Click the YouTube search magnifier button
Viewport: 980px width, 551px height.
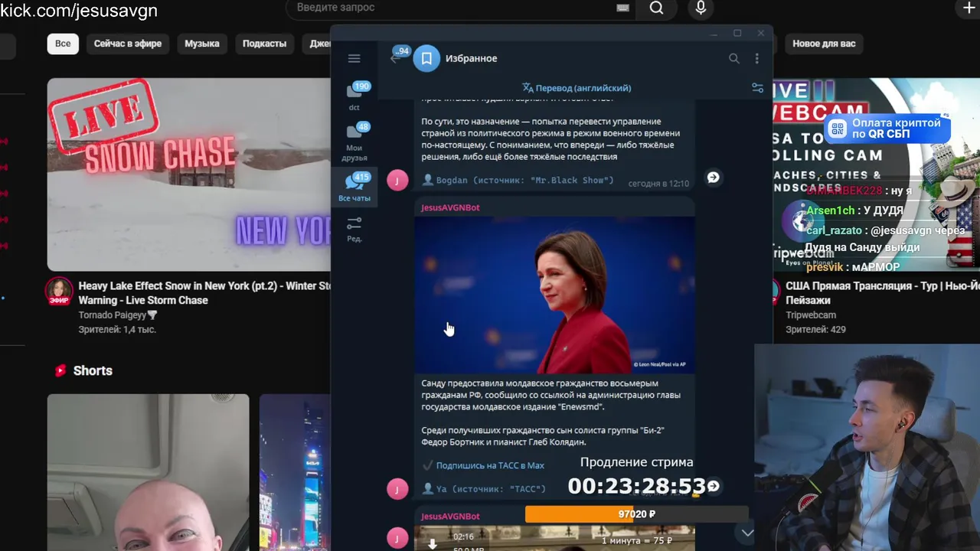[x=656, y=8]
